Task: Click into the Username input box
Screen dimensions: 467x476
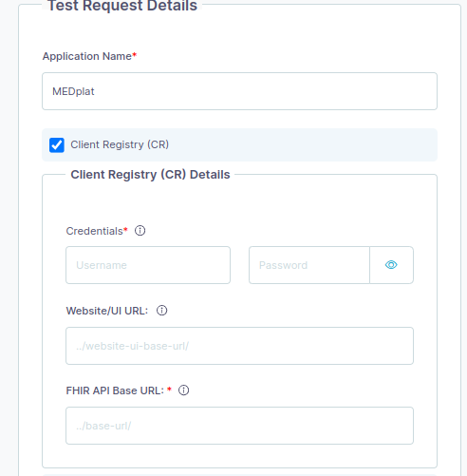Action: pos(148,265)
